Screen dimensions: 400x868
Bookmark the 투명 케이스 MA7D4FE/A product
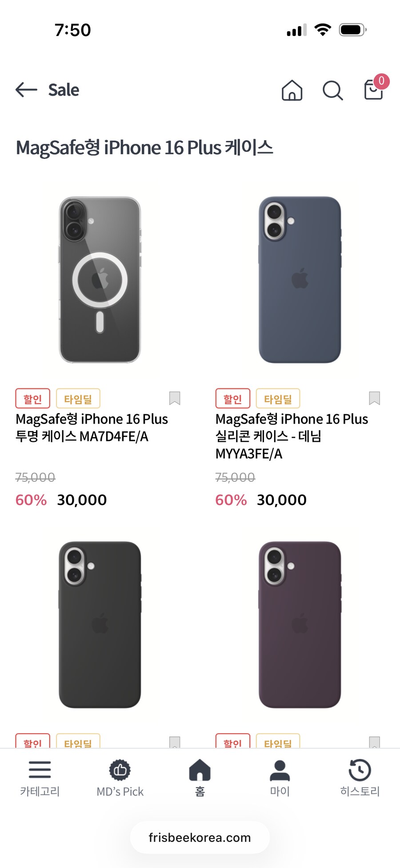175,398
